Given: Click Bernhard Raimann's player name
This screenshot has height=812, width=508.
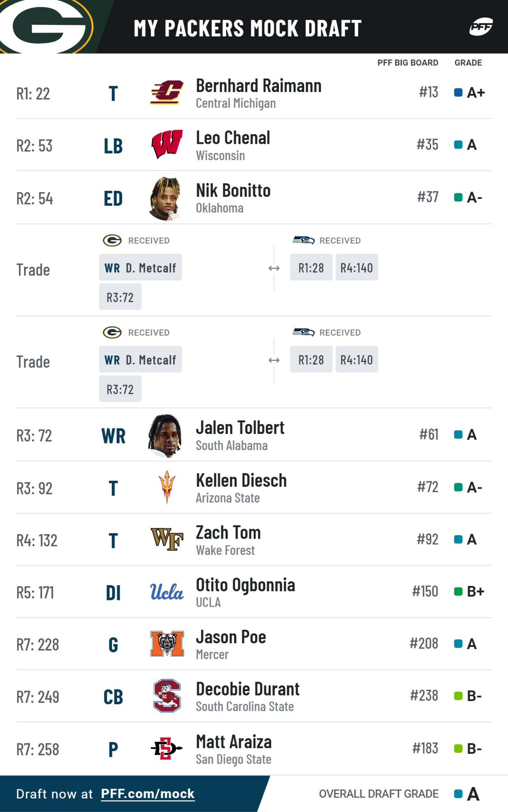Looking at the screenshot, I should tap(259, 86).
